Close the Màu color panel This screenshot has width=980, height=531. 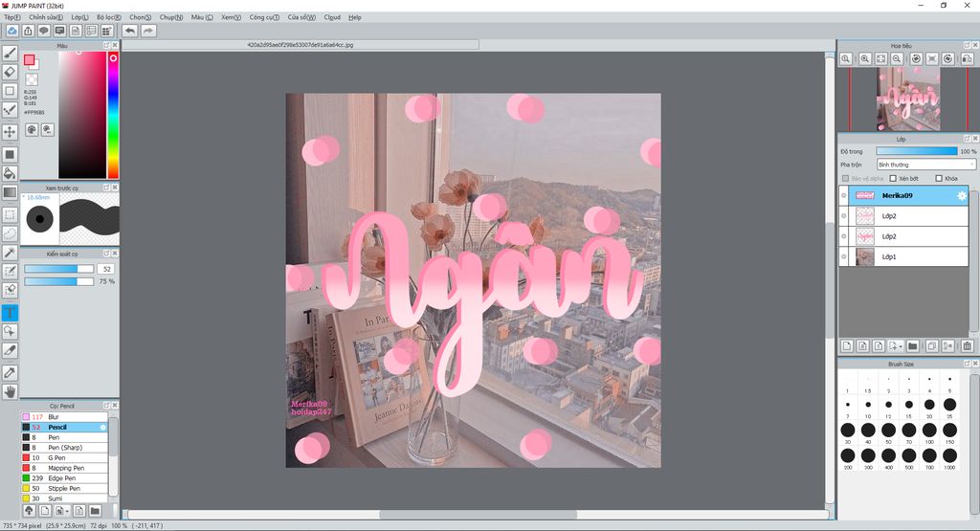[x=115, y=46]
